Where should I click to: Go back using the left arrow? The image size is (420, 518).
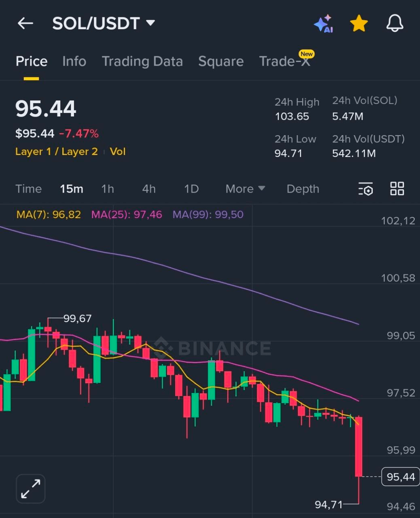point(25,23)
